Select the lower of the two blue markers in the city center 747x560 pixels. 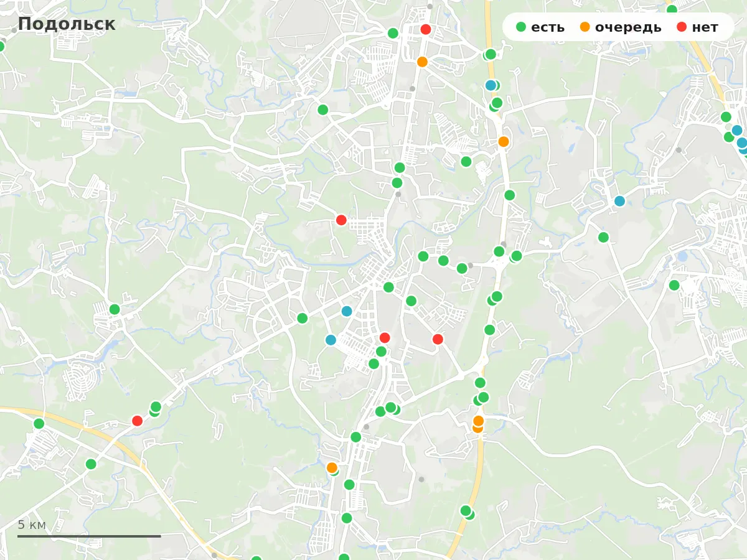pyautogui.click(x=331, y=340)
